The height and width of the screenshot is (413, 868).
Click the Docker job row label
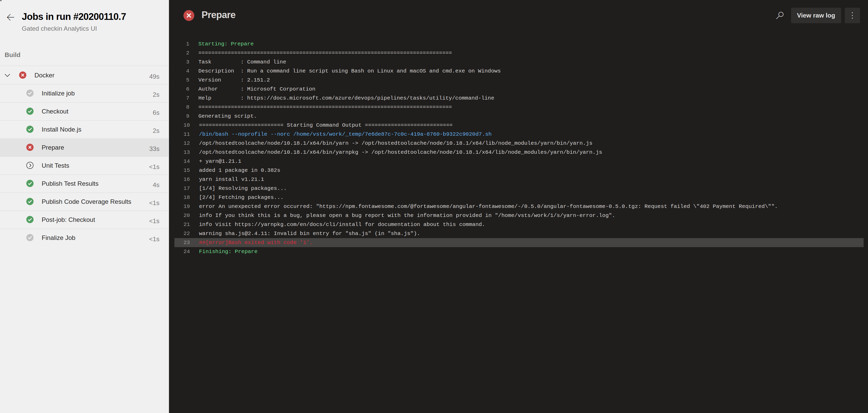(44, 75)
